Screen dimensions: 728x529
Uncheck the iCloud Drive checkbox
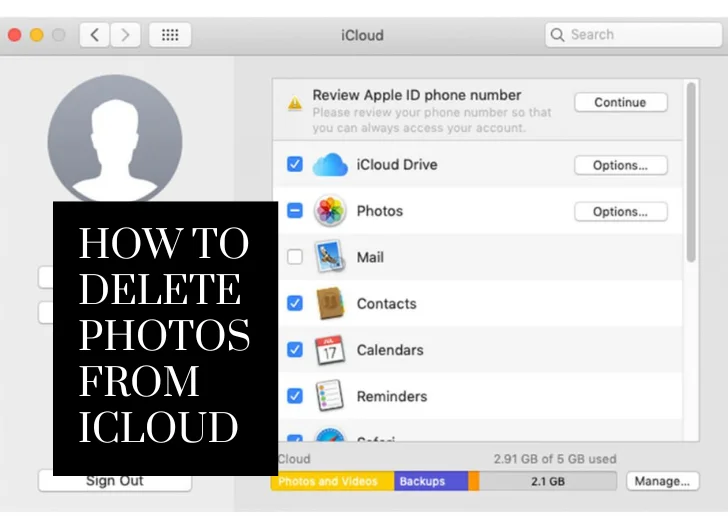tap(295, 164)
